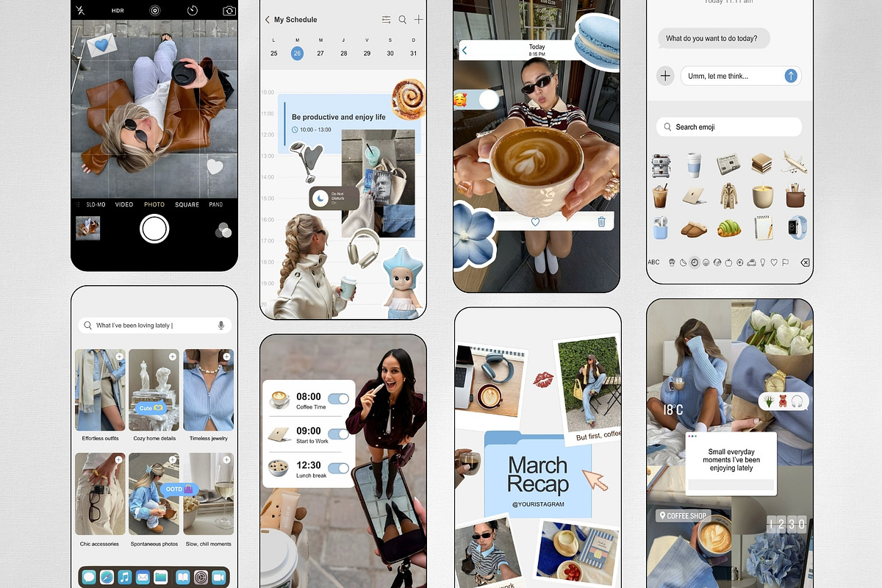Open the Slow, chill moments thumbnail

click(208, 494)
